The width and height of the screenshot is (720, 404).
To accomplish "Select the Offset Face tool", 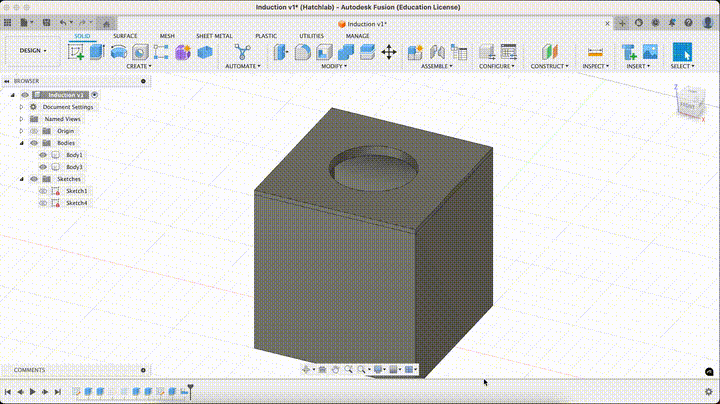I will click(367, 52).
